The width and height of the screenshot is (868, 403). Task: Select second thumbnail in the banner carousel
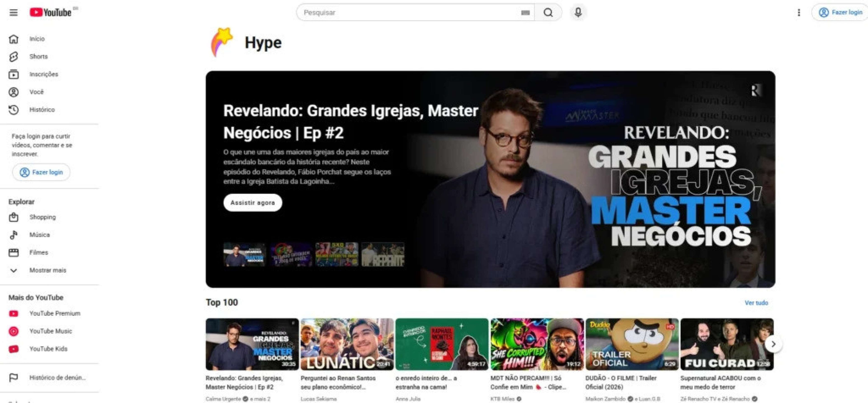(291, 255)
